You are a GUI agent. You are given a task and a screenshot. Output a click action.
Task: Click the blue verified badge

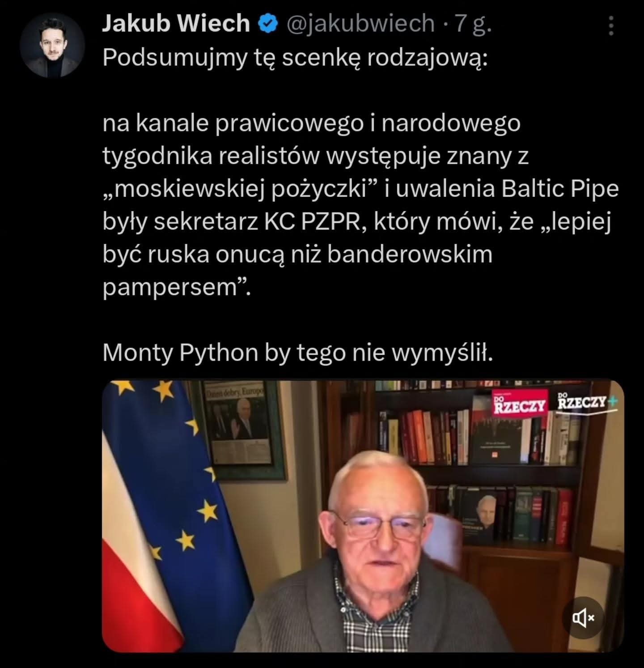(267, 23)
